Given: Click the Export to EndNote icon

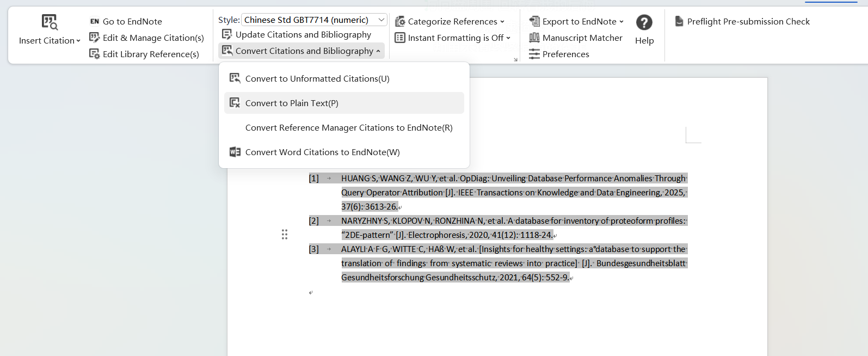Looking at the screenshot, I should click(x=534, y=21).
